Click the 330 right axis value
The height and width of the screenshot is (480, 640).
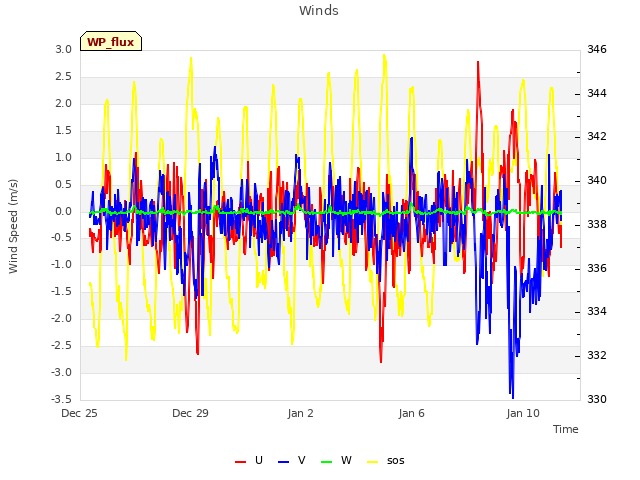597,399
